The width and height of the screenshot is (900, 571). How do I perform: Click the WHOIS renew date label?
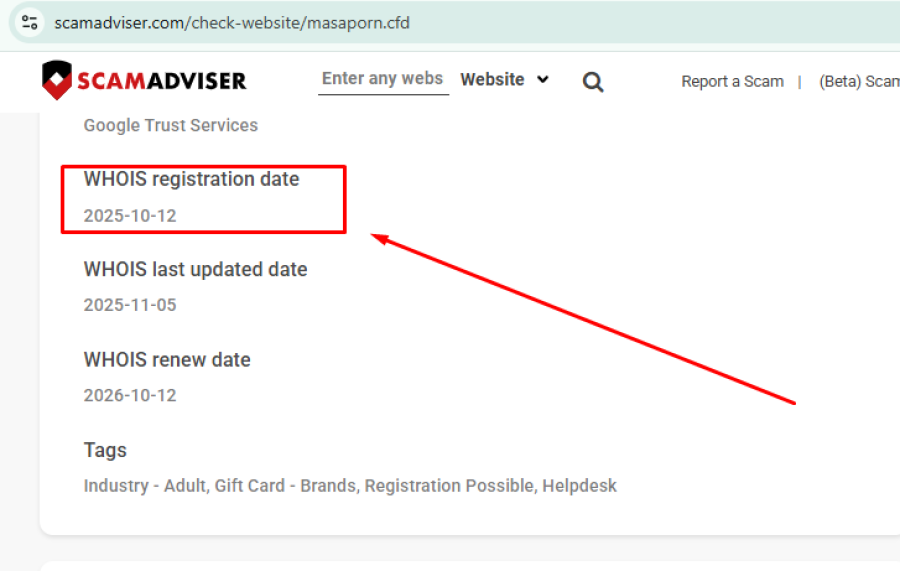tap(167, 360)
